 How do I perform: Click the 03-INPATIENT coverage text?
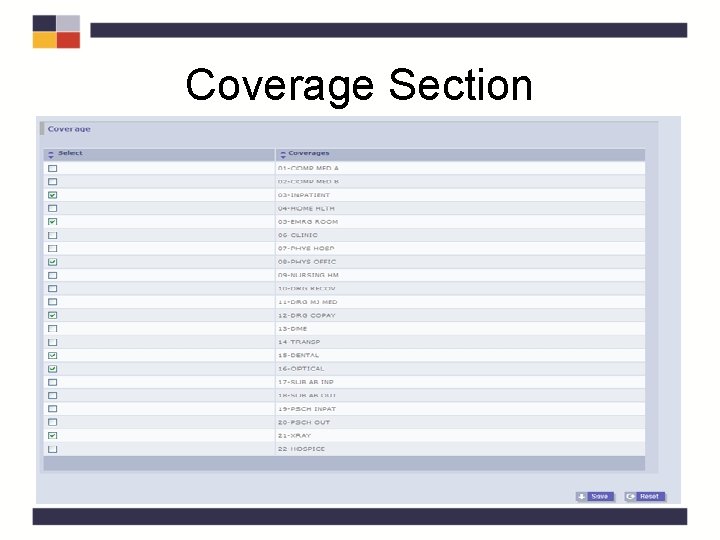coord(304,195)
